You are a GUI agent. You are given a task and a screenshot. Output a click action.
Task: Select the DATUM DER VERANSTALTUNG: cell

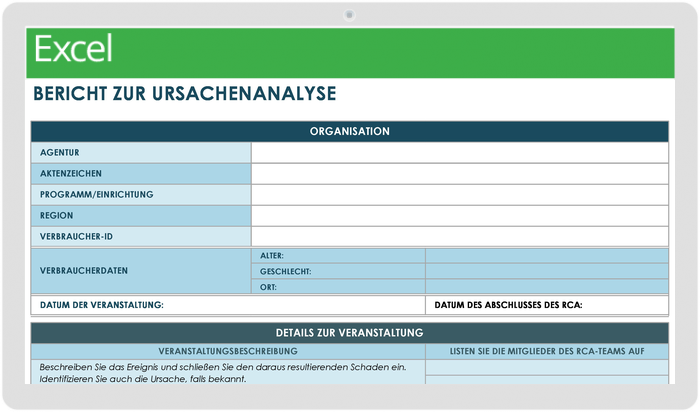click(x=228, y=305)
